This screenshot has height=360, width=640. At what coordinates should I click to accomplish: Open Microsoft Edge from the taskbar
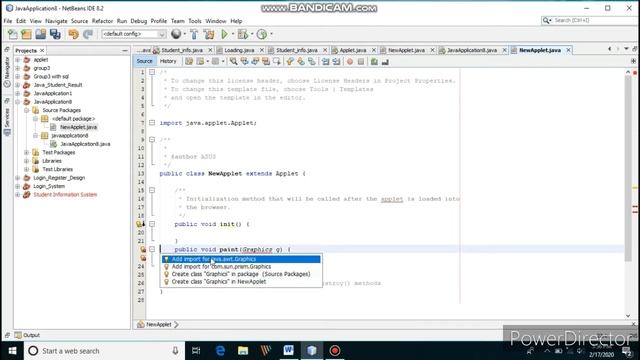pyautogui.click(x=220, y=351)
